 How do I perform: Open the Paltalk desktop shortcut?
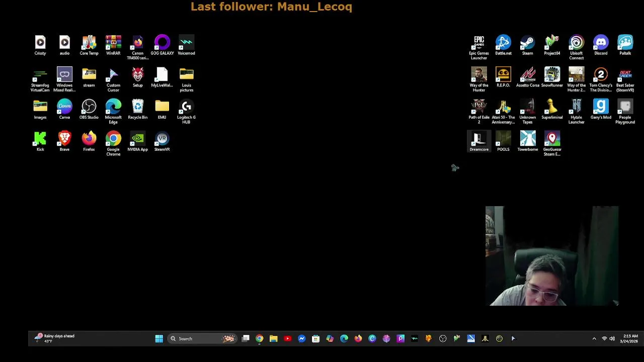coord(625,45)
